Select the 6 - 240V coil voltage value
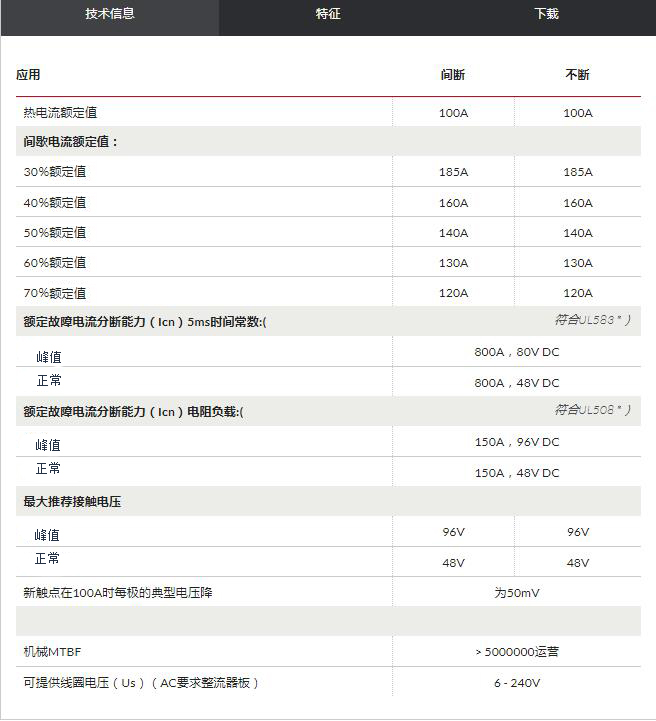This screenshot has height=721, width=656. [516, 683]
